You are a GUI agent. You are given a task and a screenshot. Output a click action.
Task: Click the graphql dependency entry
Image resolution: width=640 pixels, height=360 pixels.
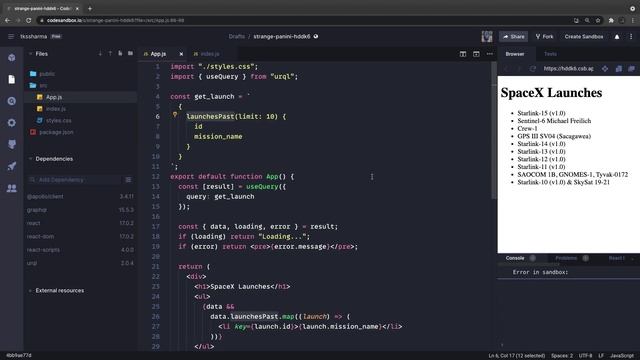[80, 210]
